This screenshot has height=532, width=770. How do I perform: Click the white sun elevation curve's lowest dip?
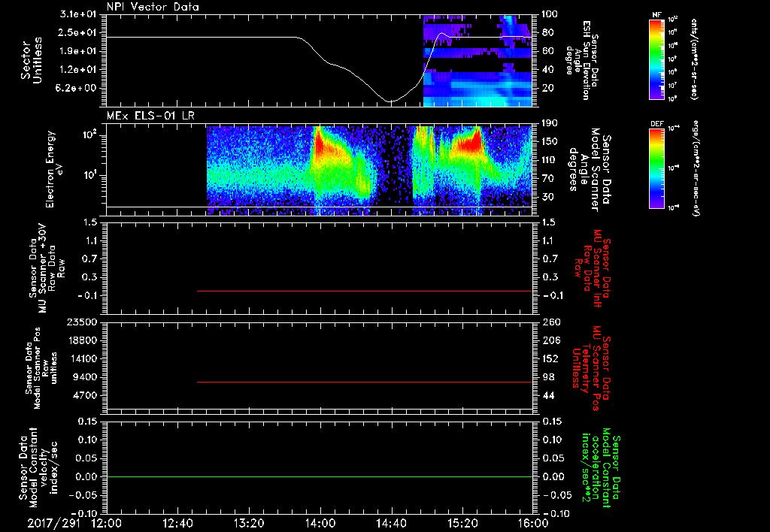[x=390, y=101]
